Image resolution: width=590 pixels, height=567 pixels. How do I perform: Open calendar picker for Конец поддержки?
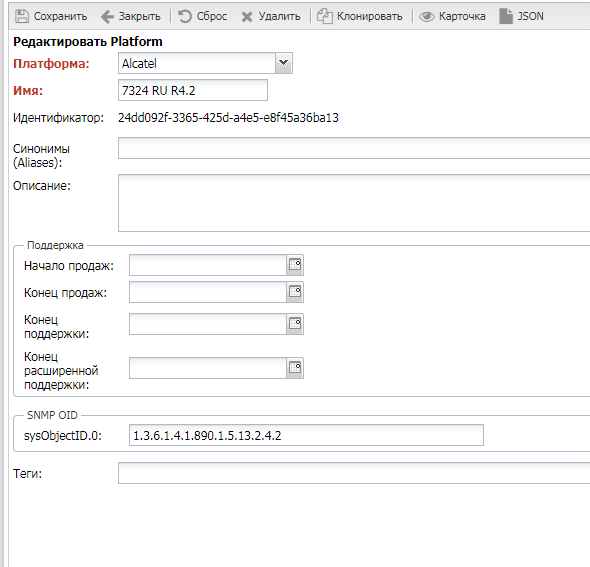click(295, 324)
